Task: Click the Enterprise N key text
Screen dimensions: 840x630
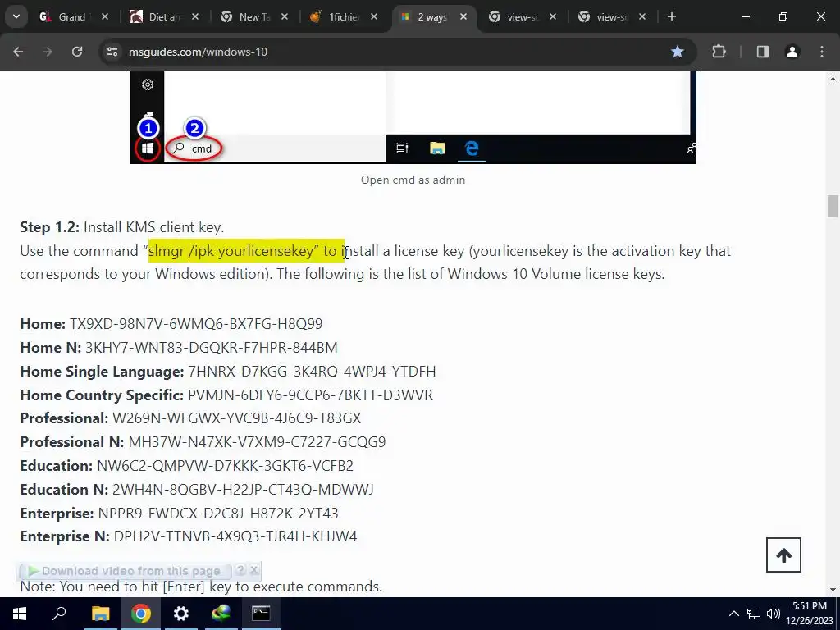Action: [235, 536]
